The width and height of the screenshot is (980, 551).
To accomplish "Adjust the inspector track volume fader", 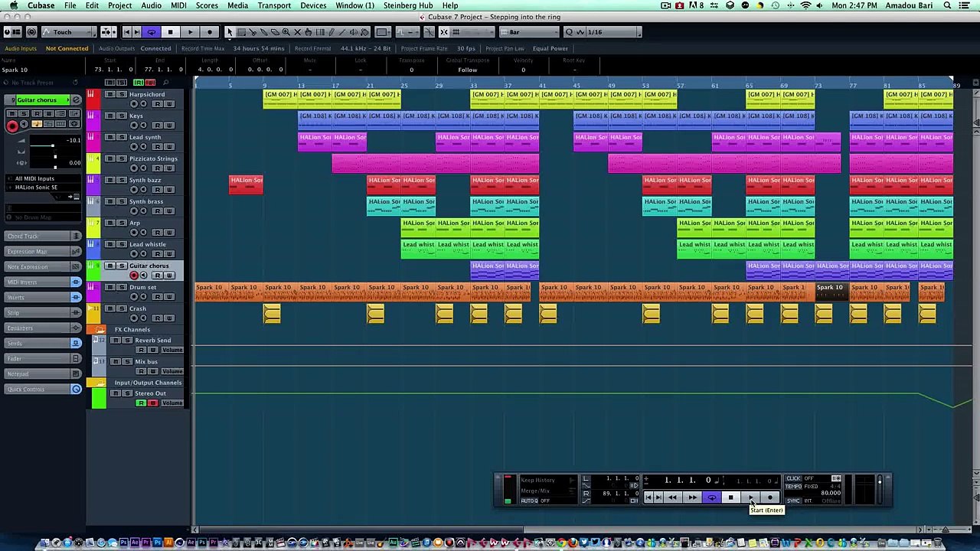I will 53,145.
